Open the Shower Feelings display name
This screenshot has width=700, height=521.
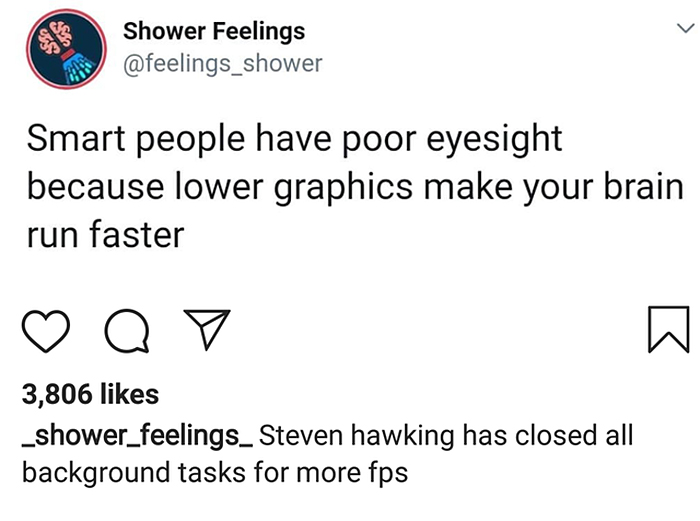coord(214,31)
